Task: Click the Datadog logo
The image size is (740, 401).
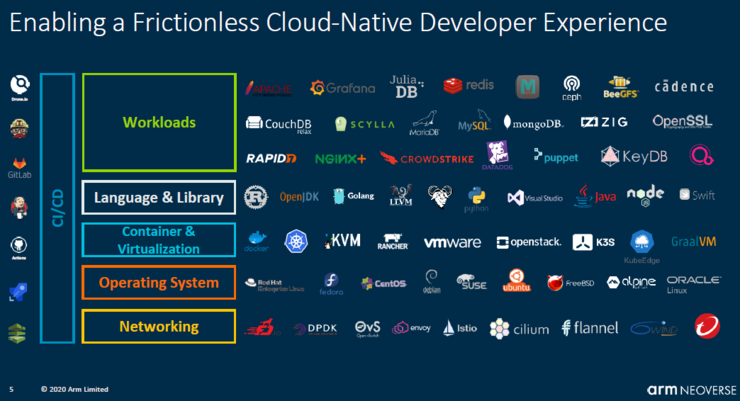Action: (x=498, y=155)
